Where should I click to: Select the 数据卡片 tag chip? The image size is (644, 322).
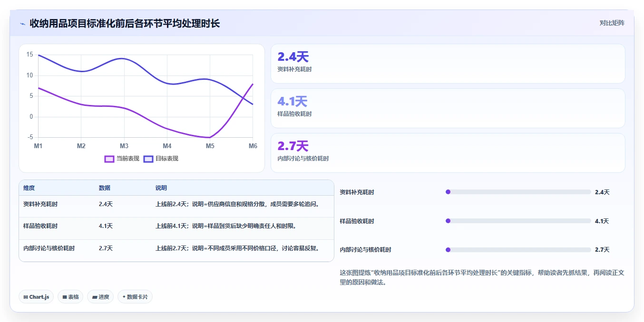point(135,297)
